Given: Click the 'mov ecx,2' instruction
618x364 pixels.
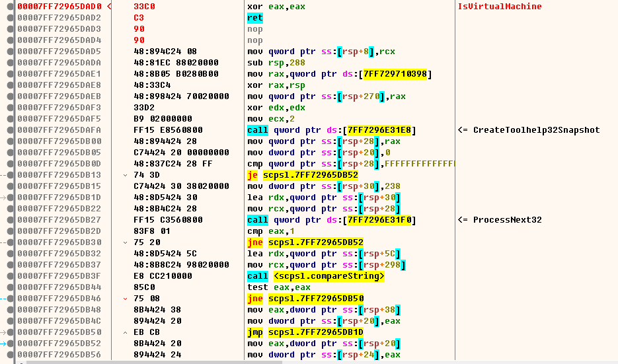Looking at the screenshot, I should (271, 118).
